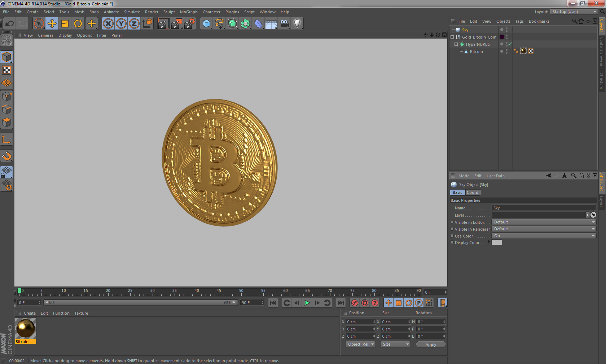The height and width of the screenshot is (364, 606).
Task: Switch to Edges mode
Action: point(7,110)
